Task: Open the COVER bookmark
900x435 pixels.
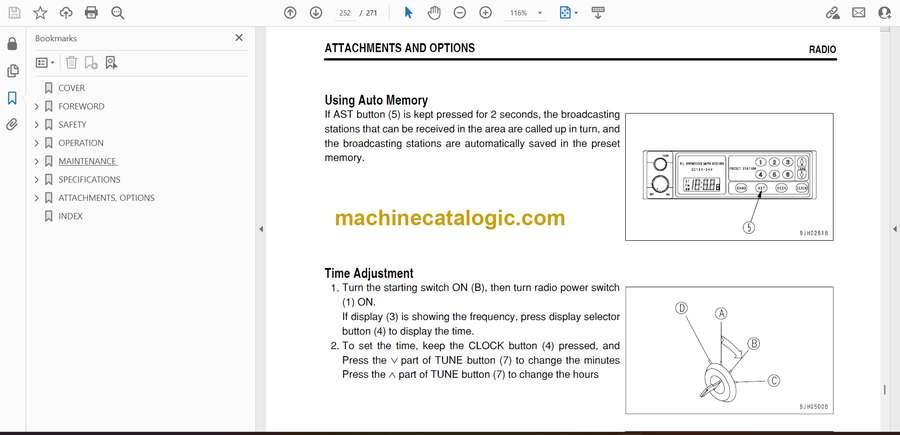Action: pyautogui.click(x=71, y=88)
